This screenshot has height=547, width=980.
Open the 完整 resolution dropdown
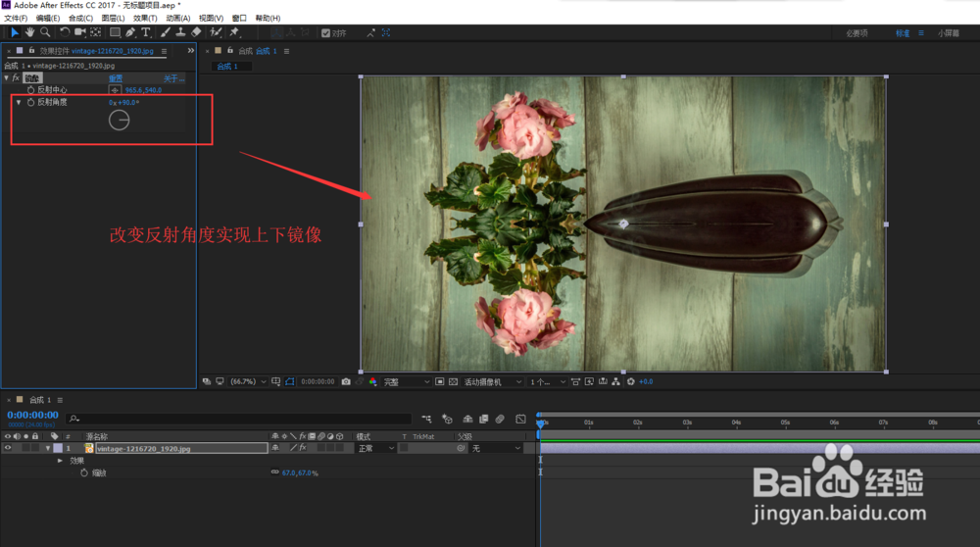click(407, 381)
